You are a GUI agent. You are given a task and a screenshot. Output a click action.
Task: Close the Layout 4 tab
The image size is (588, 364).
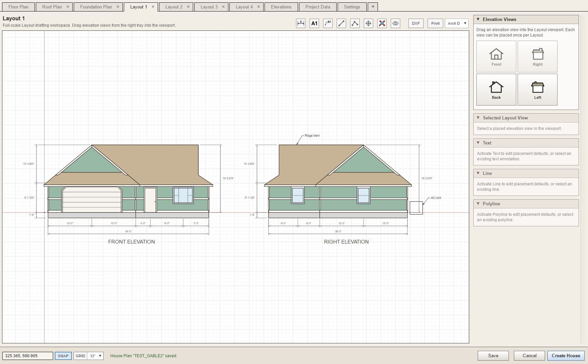coord(258,7)
